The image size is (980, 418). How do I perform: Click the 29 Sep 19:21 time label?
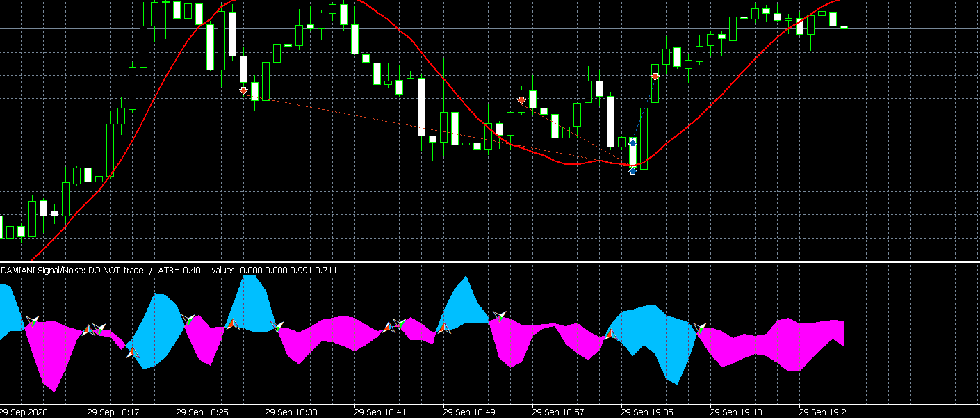(x=826, y=412)
